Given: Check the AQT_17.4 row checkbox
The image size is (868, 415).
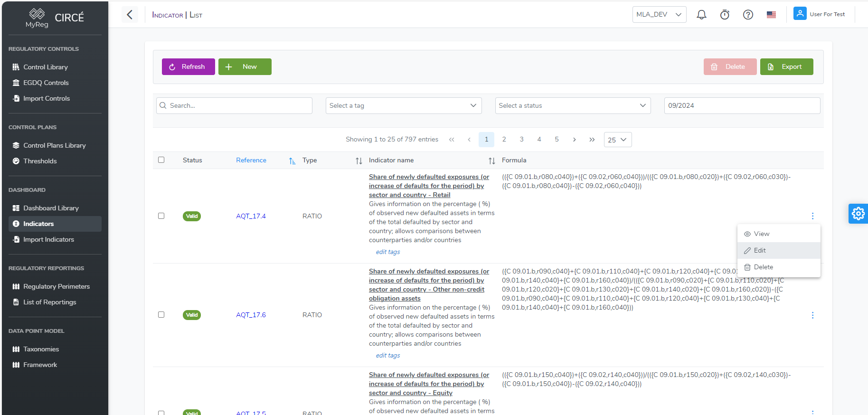Looking at the screenshot, I should (161, 216).
